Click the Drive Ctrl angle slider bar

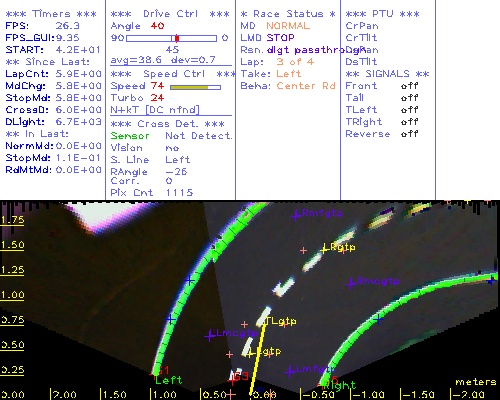pos(171,38)
